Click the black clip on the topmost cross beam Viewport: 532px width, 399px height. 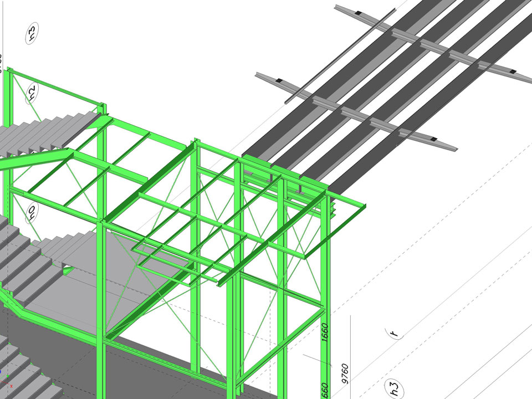(x=357, y=12)
